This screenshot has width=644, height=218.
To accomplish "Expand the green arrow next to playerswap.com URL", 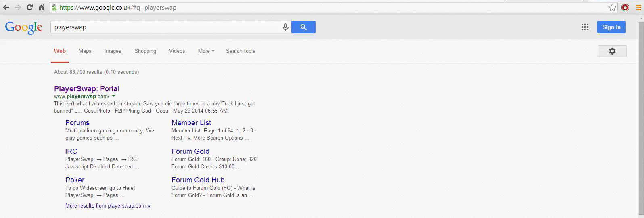I will [x=113, y=96].
